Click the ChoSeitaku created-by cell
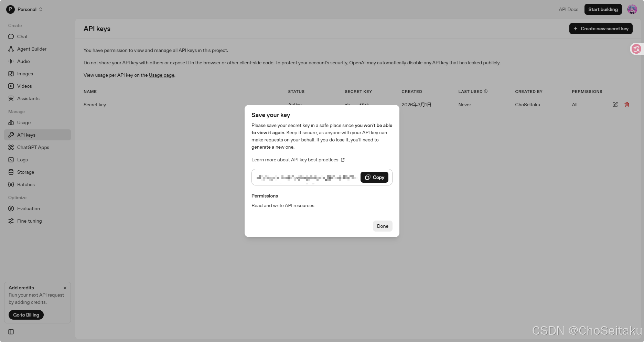 [x=527, y=105]
